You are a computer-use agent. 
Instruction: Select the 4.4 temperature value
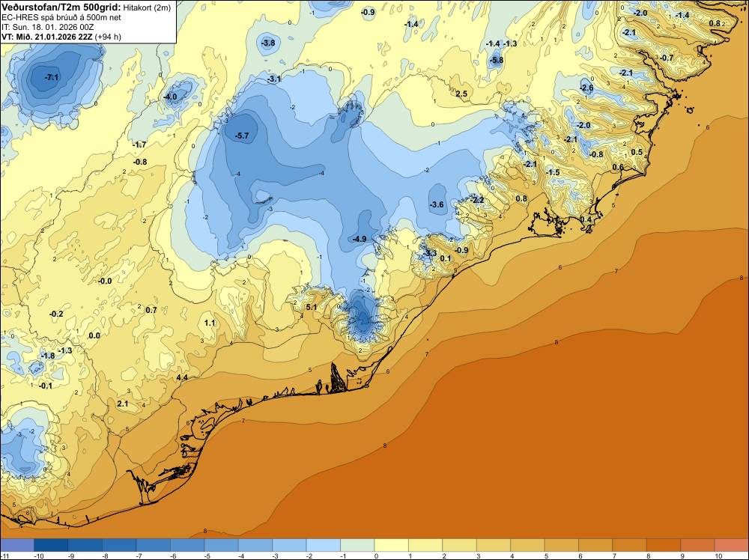coord(182,377)
